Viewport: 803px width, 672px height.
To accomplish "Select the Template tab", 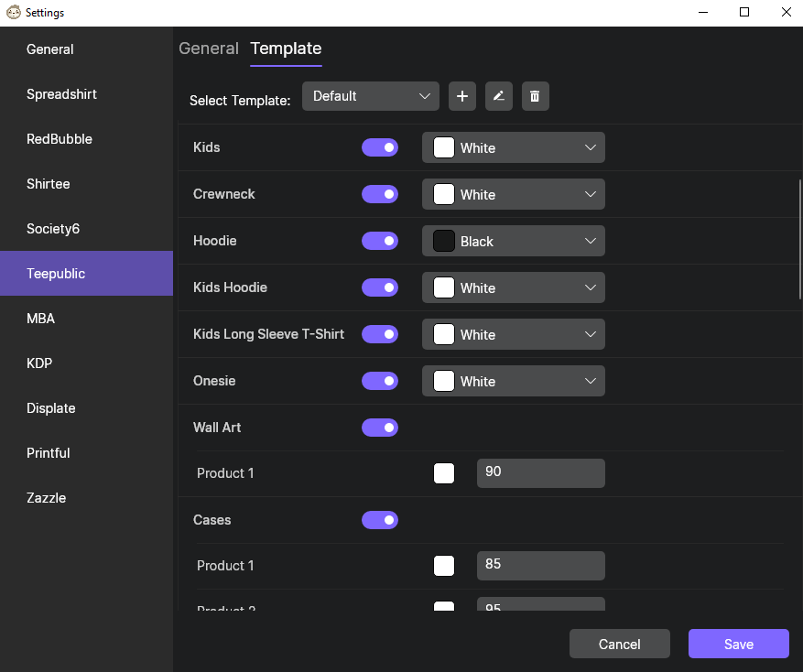I will tap(286, 49).
